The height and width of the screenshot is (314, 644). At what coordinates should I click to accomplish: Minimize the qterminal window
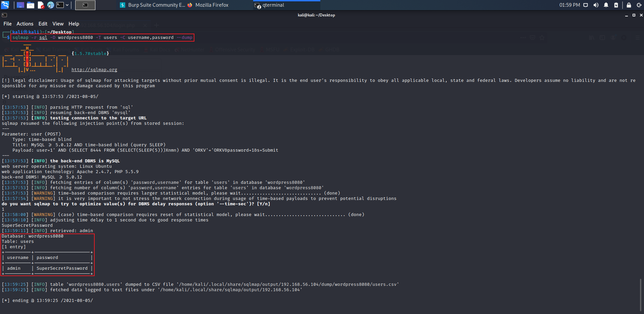point(627,15)
